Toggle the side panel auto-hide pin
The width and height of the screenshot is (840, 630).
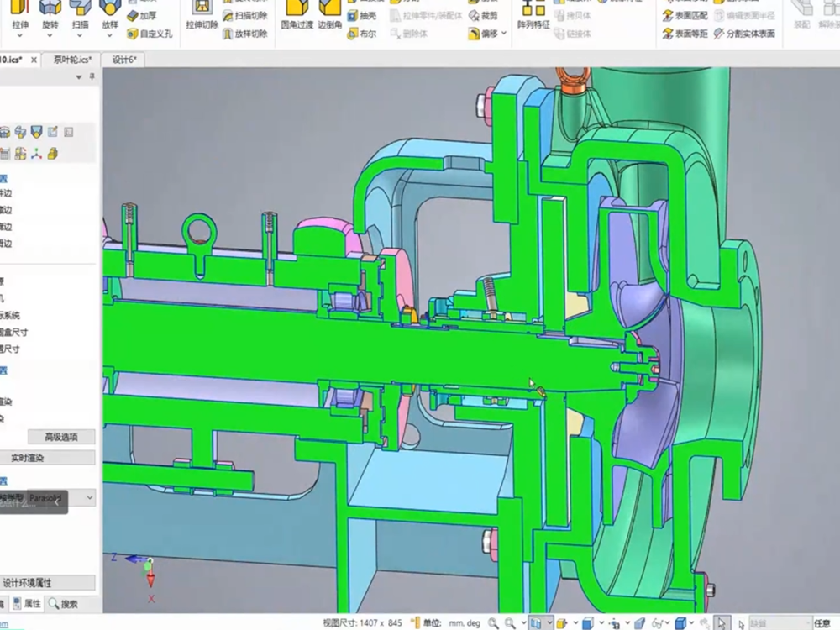pos(91,76)
